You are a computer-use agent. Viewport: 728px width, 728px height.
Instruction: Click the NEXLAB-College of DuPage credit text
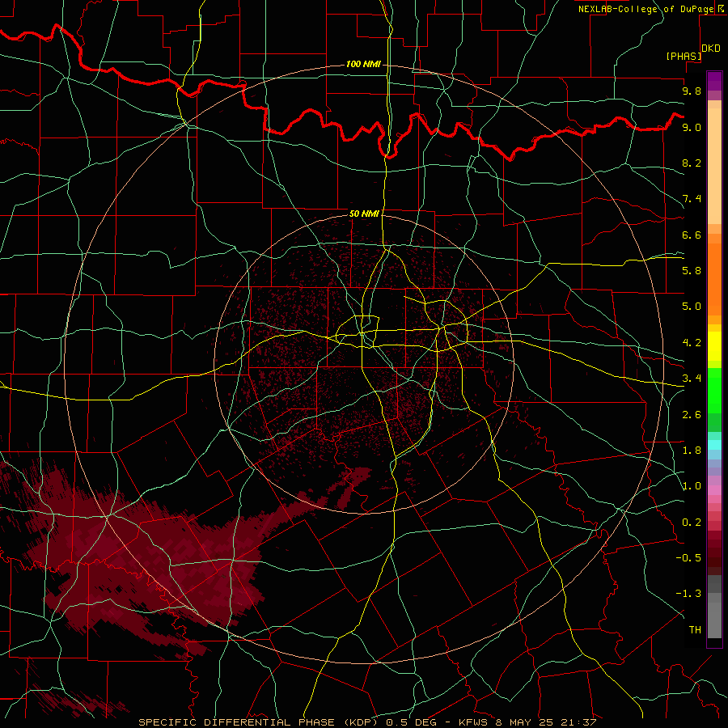point(645,9)
